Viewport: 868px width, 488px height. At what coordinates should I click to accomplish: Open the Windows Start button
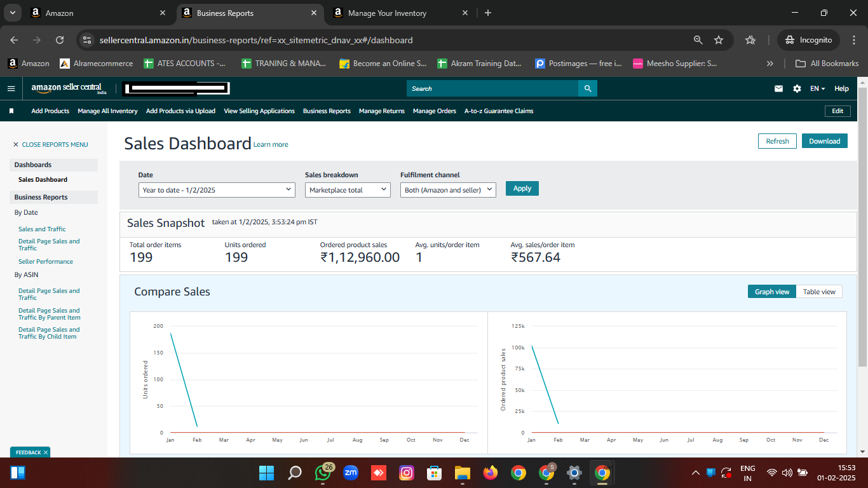(266, 473)
